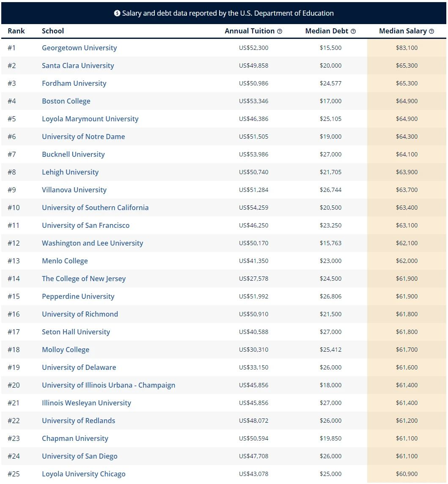Click the School column header

[x=53, y=31]
